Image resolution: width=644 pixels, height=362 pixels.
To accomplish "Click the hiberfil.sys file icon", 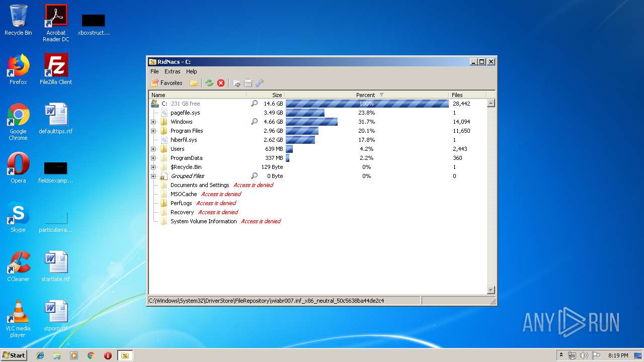I will coord(164,140).
